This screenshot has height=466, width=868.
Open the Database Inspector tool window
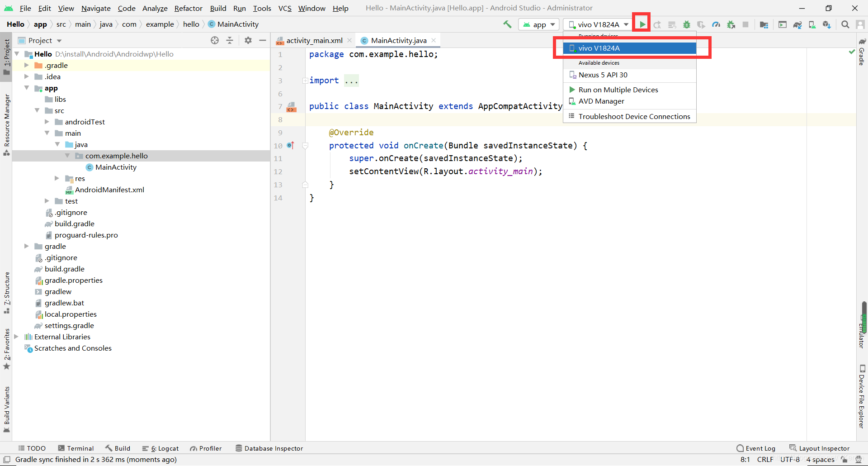click(x=269, y=448)
